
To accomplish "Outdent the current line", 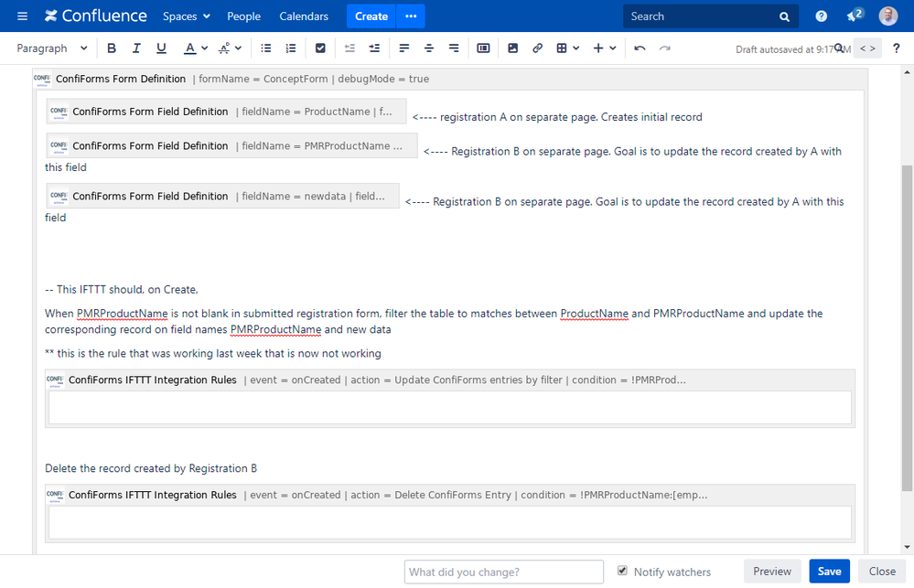I will click(349, 48).
